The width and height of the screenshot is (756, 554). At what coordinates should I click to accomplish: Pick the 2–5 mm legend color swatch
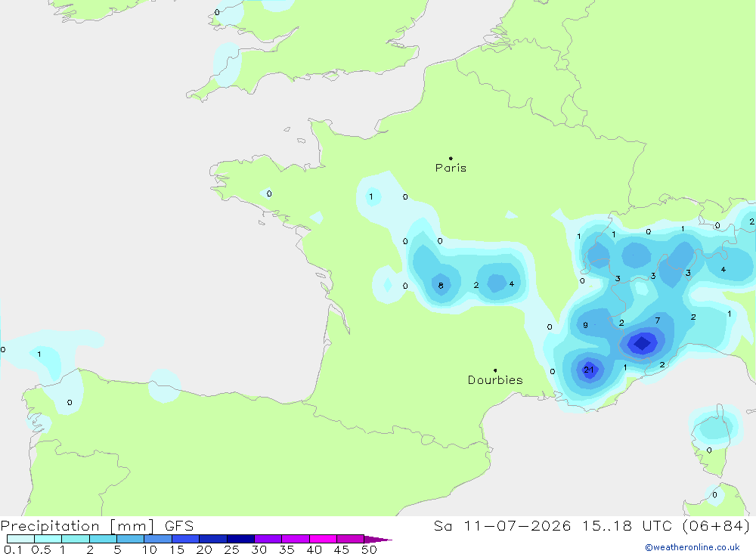coord(103,539)
